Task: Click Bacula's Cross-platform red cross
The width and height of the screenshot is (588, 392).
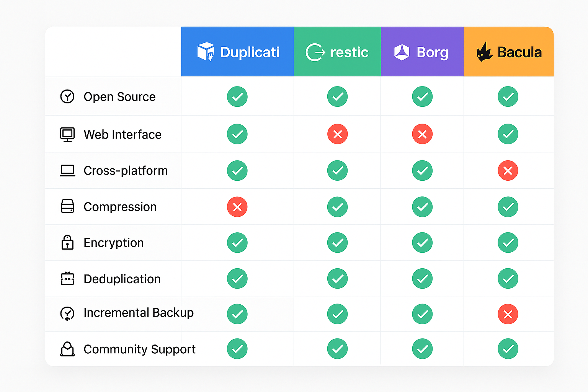Action: coord(508,170)
